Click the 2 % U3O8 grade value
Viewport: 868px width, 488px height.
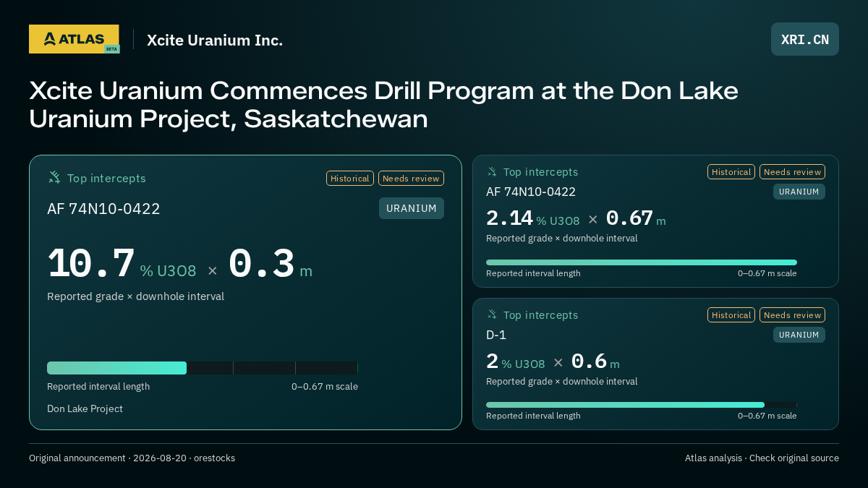click(516, 361)
